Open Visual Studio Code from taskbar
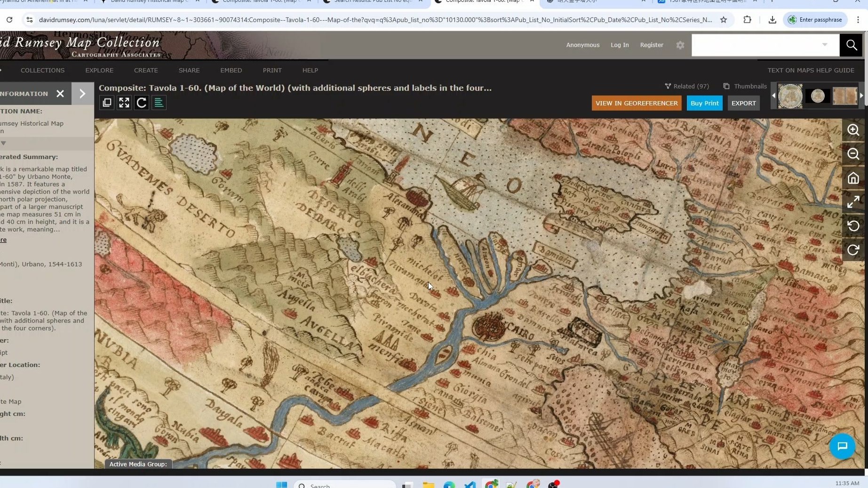Screen dimensions: 868x488 pyautogui.click(x=470, y=485)
